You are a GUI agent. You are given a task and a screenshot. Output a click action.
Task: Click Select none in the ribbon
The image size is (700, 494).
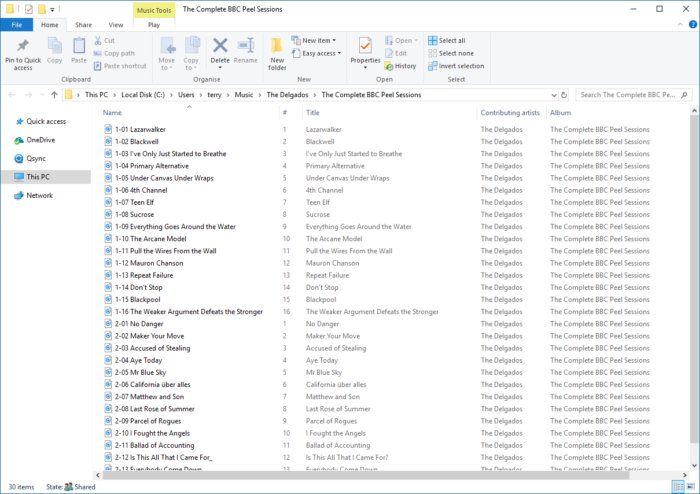point(451,53)
